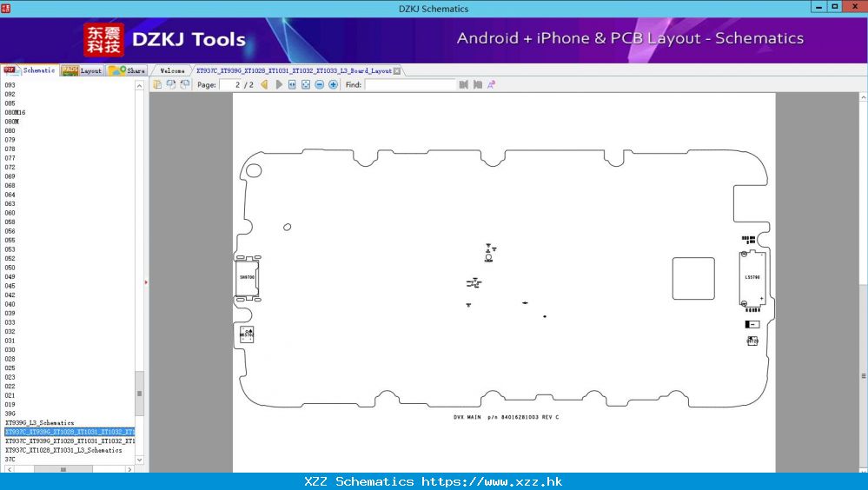Image resolution: width=868 pixels, height=490 pixels.
Task: Go to the next page with the gray arrow
Action: click(x=278, y=85)
